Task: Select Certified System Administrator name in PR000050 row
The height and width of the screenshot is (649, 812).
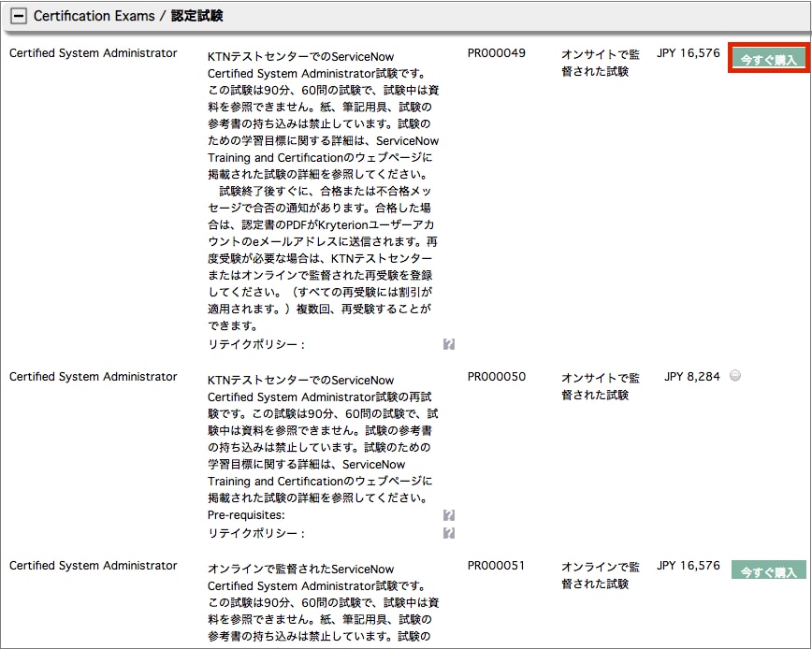Action: click(94, 377)
